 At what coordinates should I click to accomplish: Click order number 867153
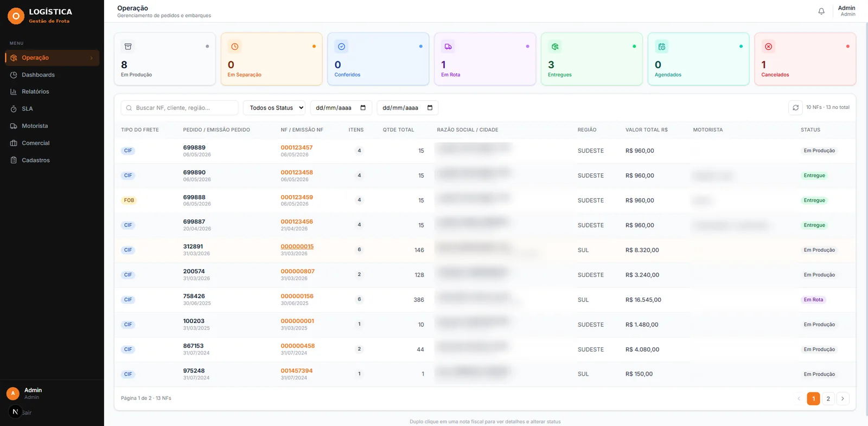193,346
